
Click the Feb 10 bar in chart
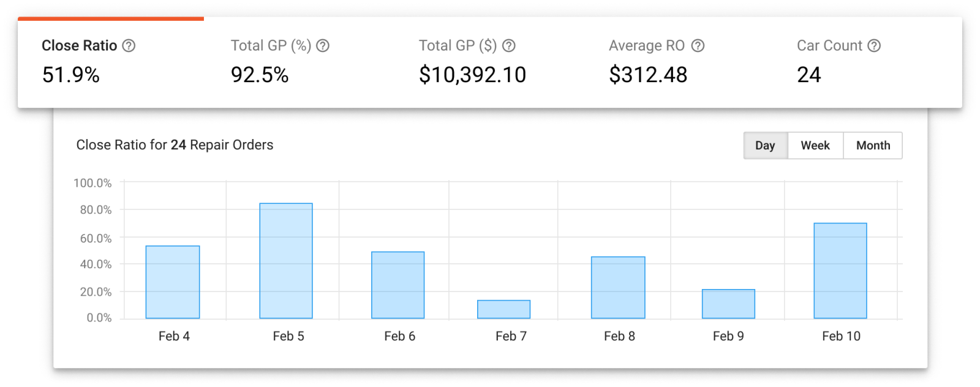[x=840, y=271]
